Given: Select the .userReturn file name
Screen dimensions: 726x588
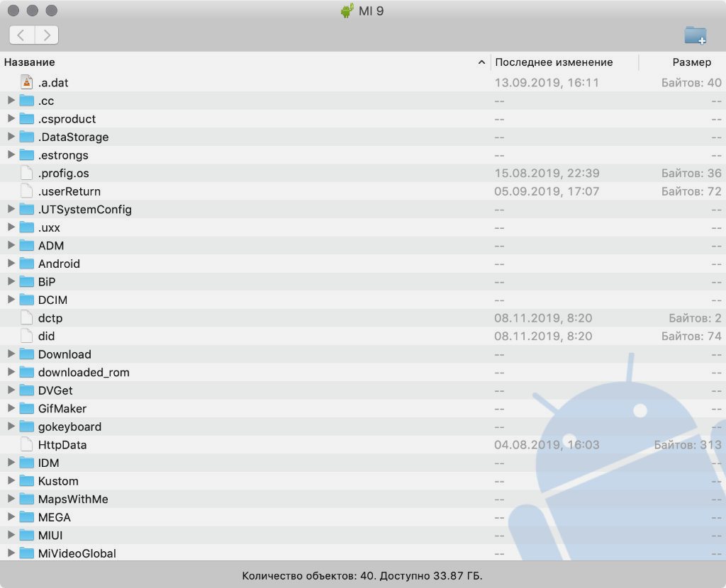Looking at the screenshot, I should (69, 191).
